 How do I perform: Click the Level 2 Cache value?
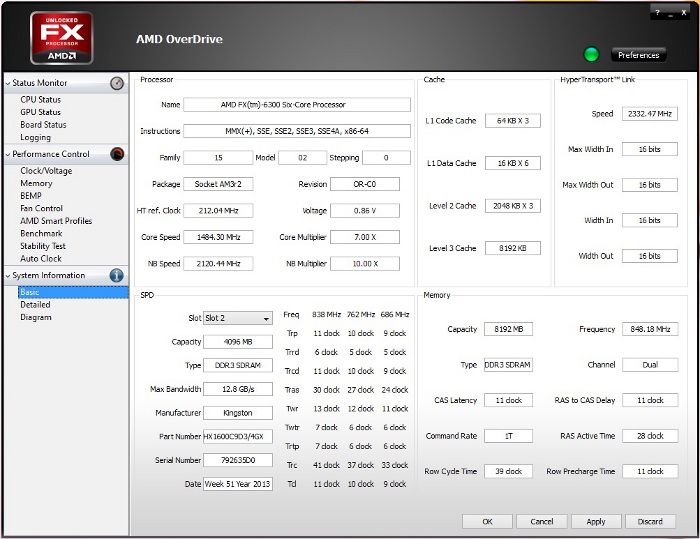click(513, 205)
